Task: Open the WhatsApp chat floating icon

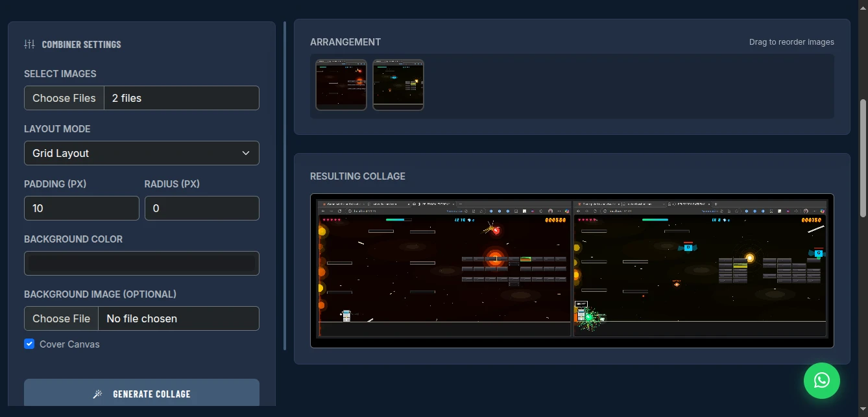Action: point(821,380)
